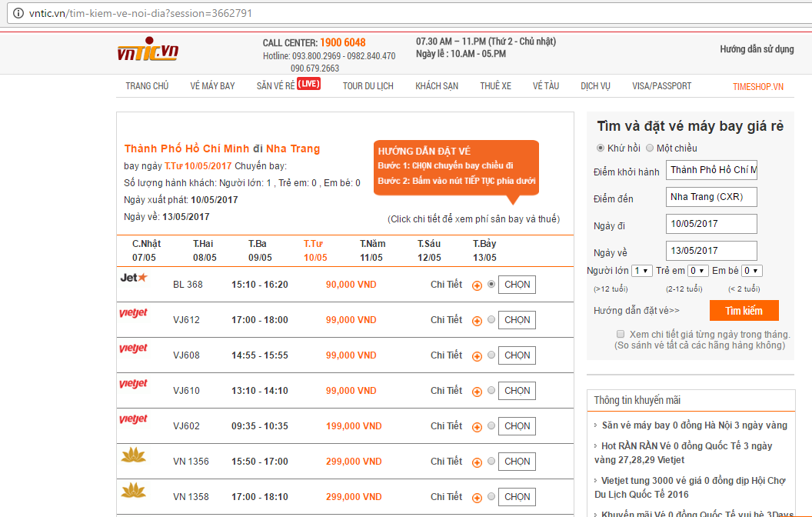Expand details plus icon for flight BL 368
The image size is (812, 517).
tap(477, 285)
